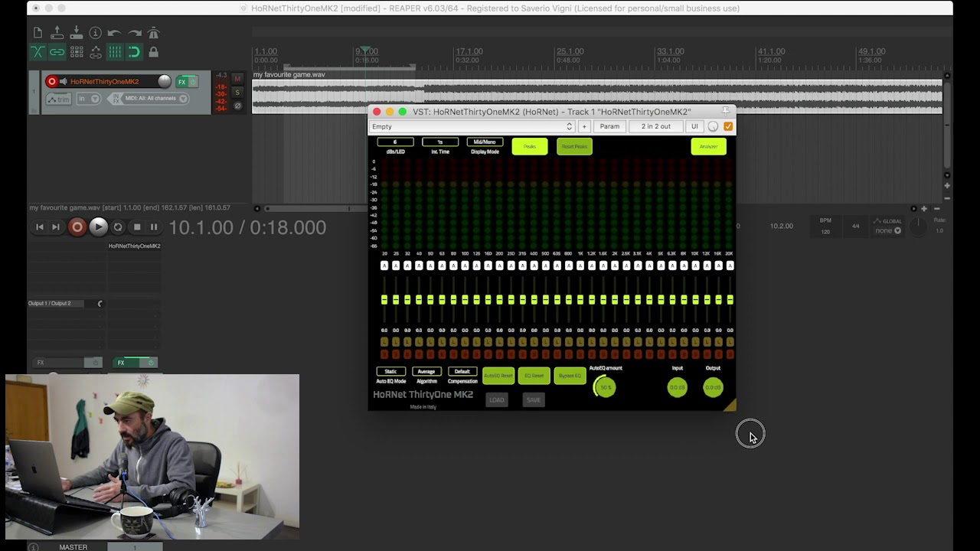Image resolution: width=980 pixels, height=551 pixels.
Task: Toggle the locking padlock icon
Action: (x=154, y=52)
